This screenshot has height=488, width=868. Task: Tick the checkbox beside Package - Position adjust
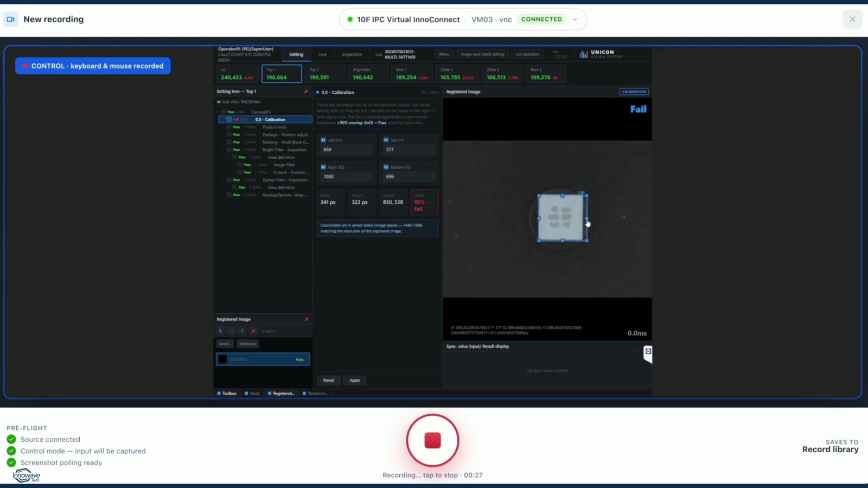[x=229, y=134]
